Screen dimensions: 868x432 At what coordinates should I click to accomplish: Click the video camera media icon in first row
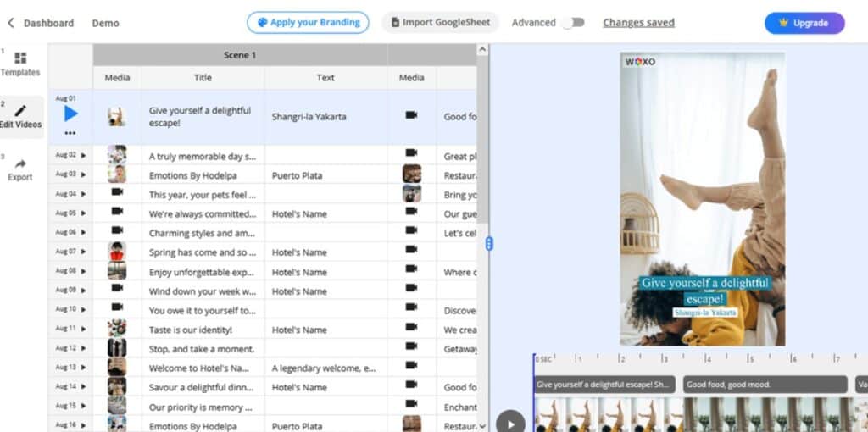click(x=411, y=115)
